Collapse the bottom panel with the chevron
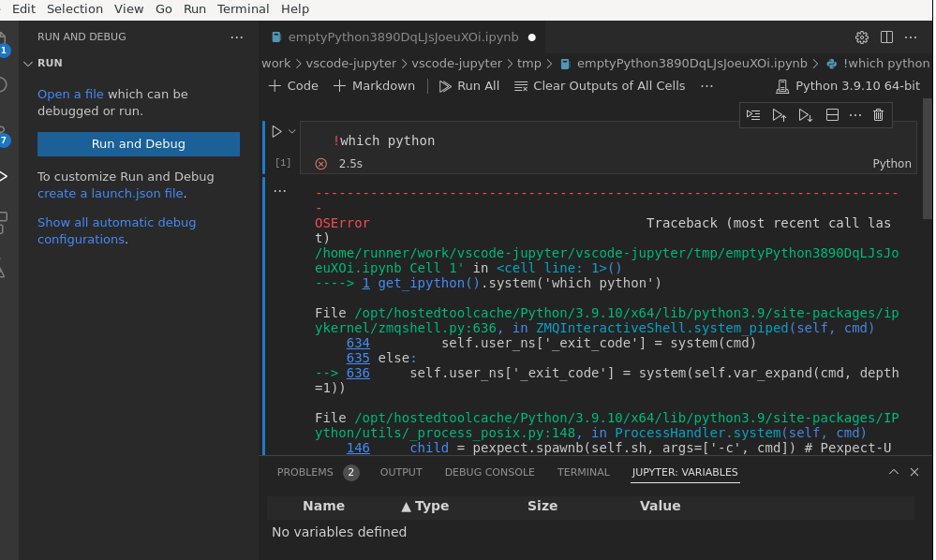The height and width of the screenshot is (560, 936). tap(893, 472)
